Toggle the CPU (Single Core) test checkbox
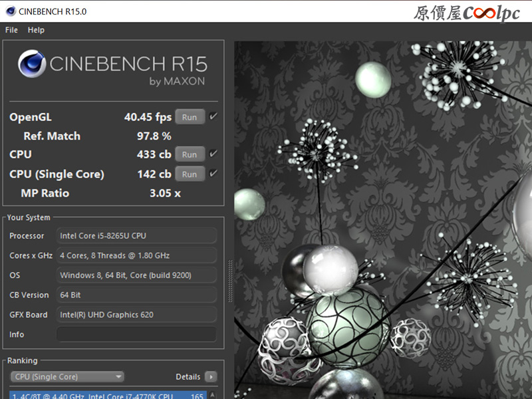532x399 pixels. (x=213, y=174)
